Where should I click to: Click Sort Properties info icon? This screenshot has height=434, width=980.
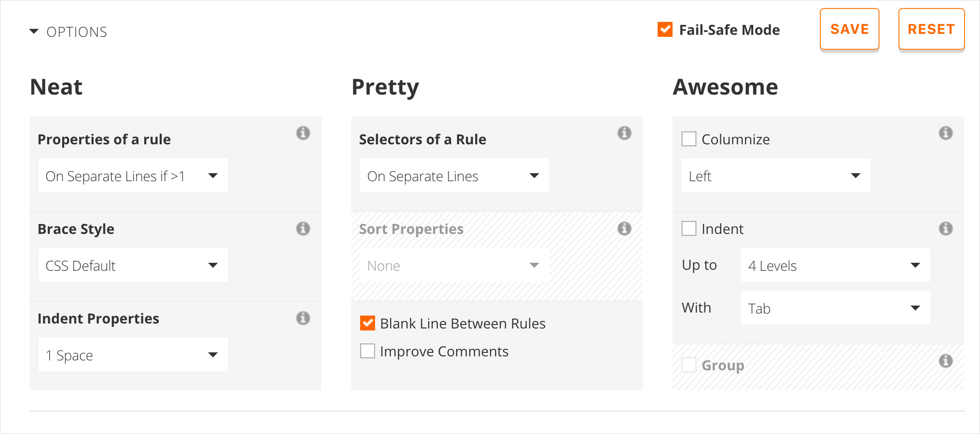[624, 228]
